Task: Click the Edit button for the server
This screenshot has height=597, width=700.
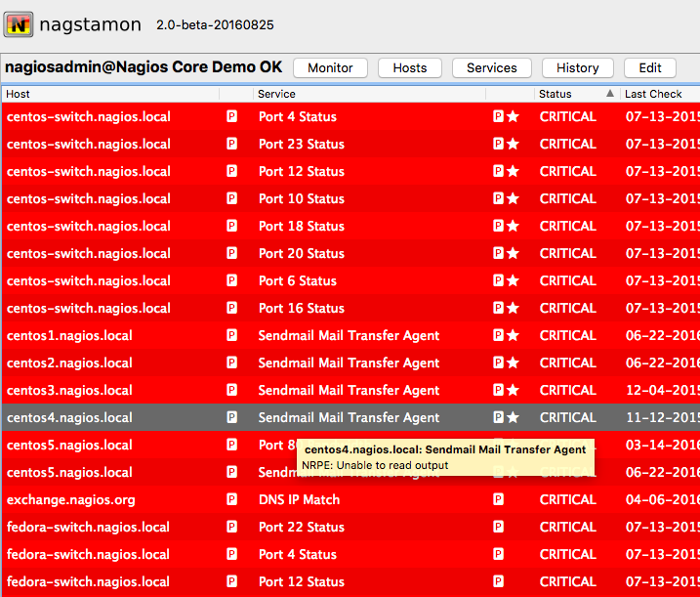Action: pos(650,67)
